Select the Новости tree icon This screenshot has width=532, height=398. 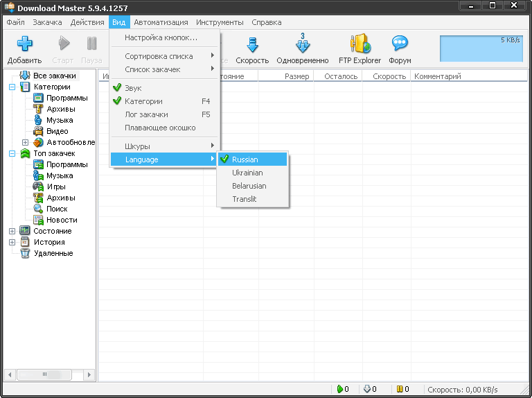pyautogui.click(x=38, y=220)
